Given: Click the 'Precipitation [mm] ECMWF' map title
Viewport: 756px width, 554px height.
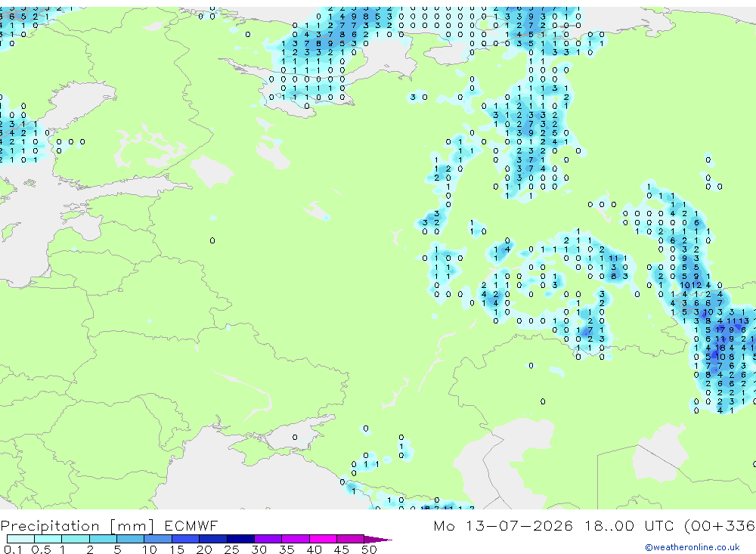Looking at the screenshot, I should pos(109,525).
